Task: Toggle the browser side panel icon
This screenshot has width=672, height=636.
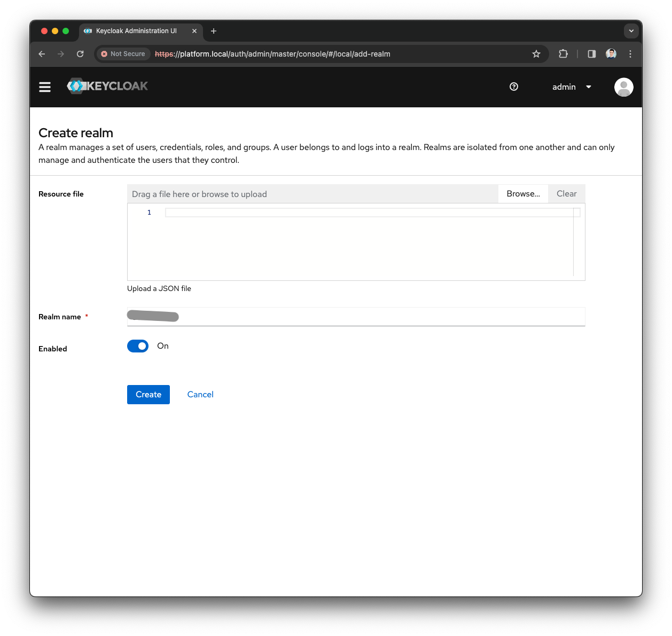Action: [x=591, y=54]
